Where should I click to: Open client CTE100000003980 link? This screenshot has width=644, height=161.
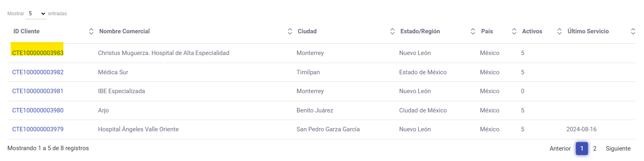(x=38, y=110)
